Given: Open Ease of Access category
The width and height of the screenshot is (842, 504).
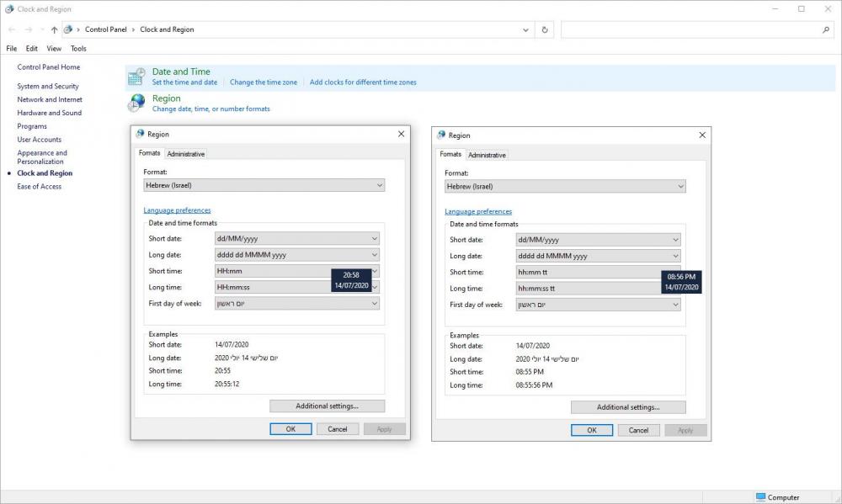Looking at the screenshot, I should pos(40,186).
